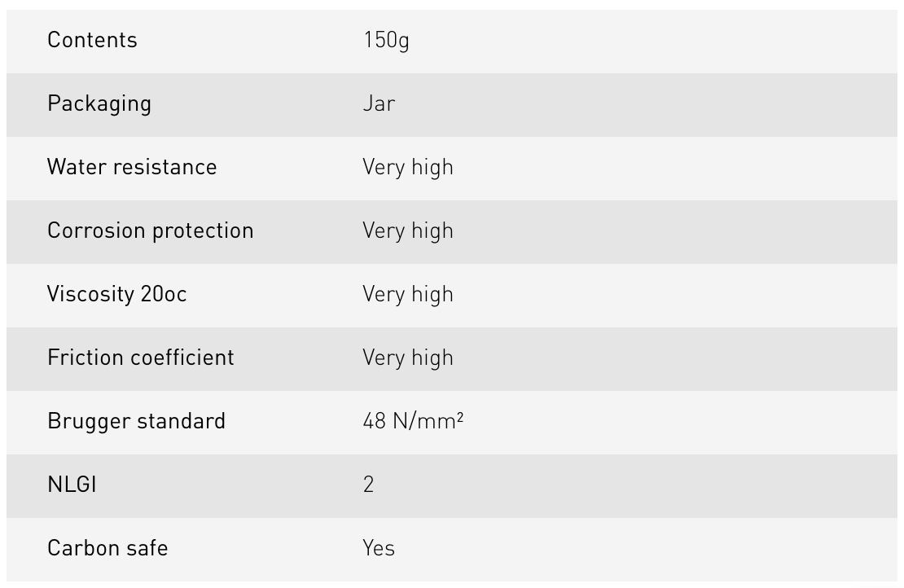Image resolution: width=904 pixels, height=588 pixels.
Task: Click the Viscosity 20oc label
Action: [x=117, y=294]
